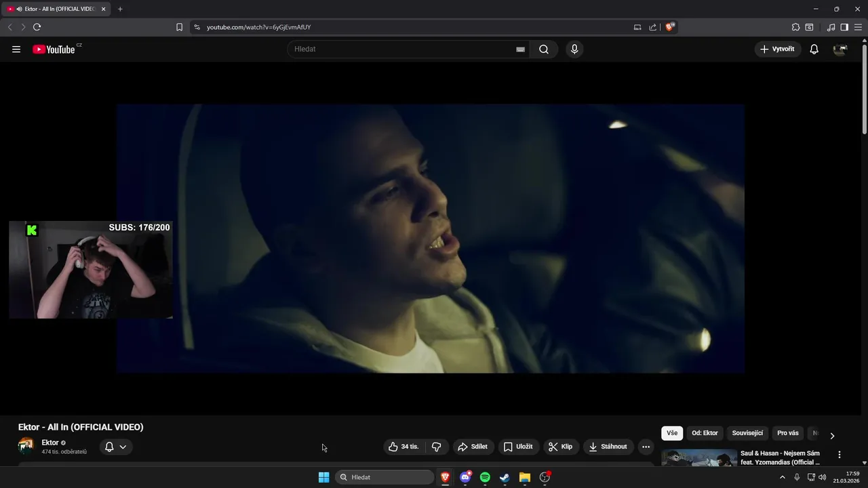This screenshot has width=868, height=488.
Task: Select the Související filter chip
Action: (x=747, y=433)
